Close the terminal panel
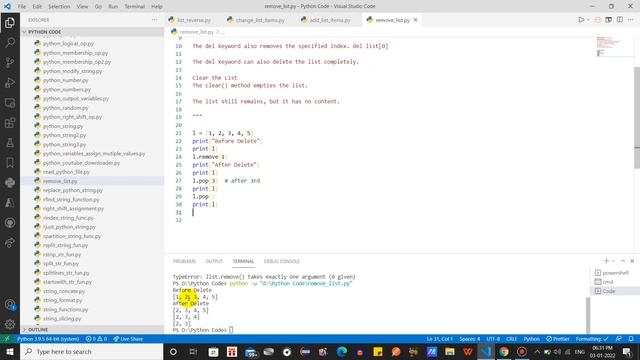640x360 pixels. pos(632,261)
